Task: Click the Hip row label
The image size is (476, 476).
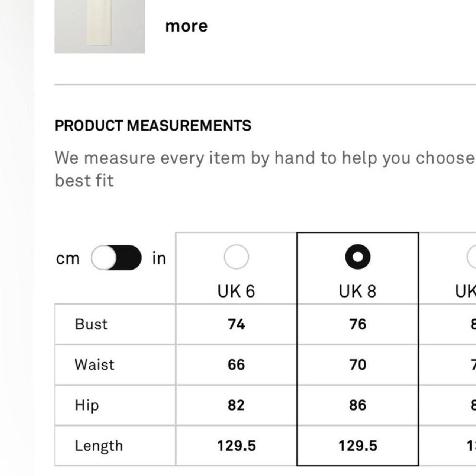Action: [x=87, y=405]
